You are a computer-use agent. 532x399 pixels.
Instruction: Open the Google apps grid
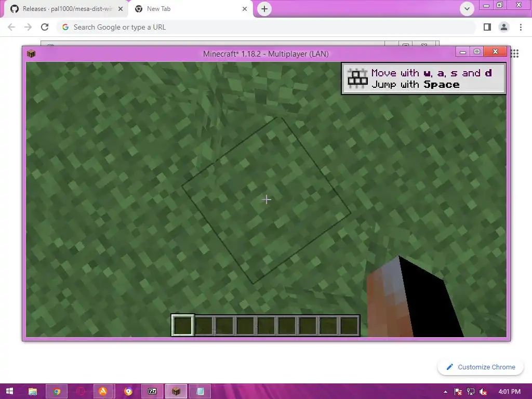515,54
